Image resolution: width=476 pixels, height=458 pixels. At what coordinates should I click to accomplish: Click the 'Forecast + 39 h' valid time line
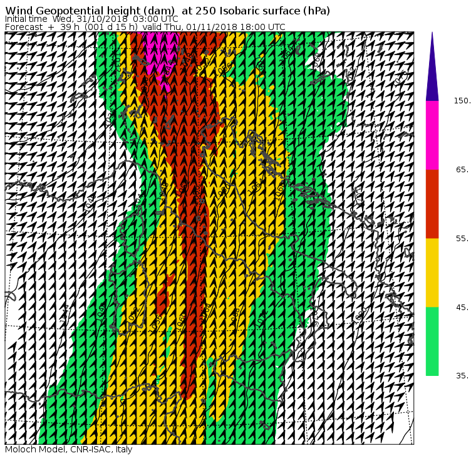pyautogui.click(x=145, y=27)
